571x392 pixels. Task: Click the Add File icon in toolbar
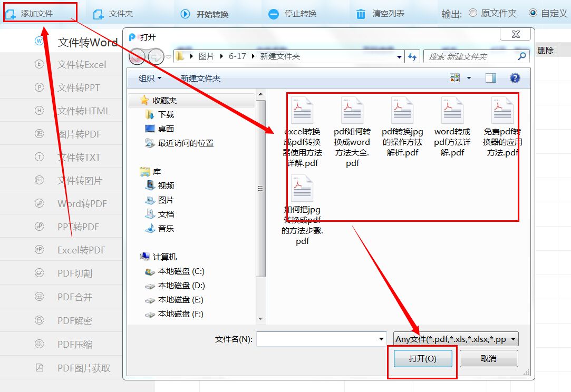coord(10,14)
